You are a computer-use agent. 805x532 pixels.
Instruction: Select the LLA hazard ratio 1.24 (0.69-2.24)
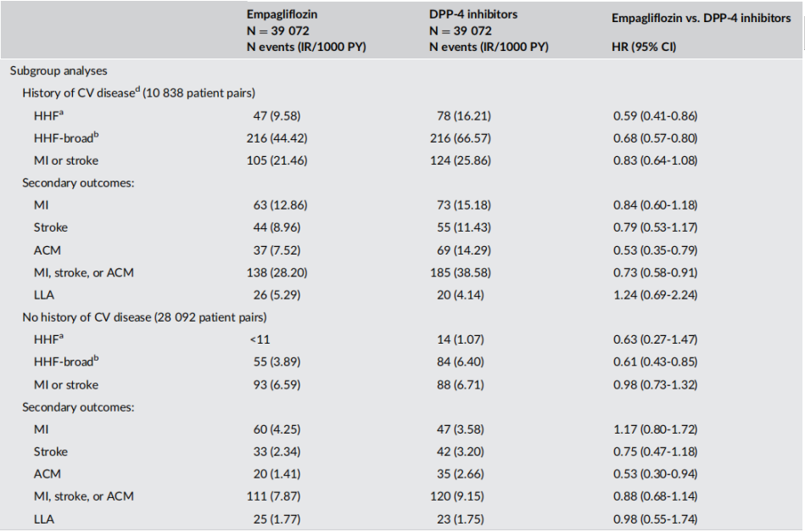pos(655,295)
